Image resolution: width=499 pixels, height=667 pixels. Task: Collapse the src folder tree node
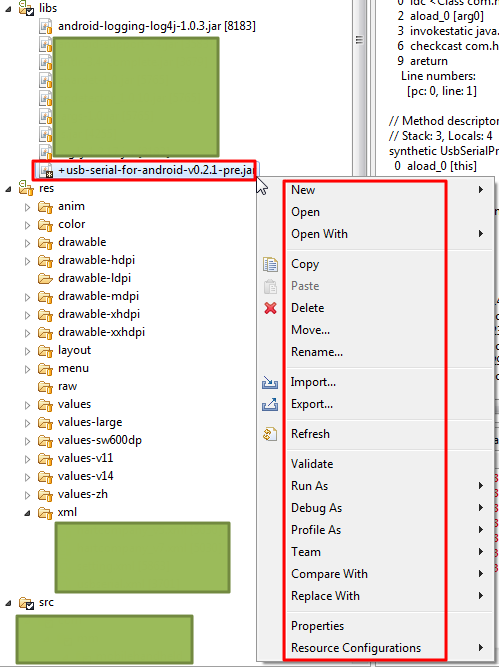pyautogui.click(x=8, y=604)
